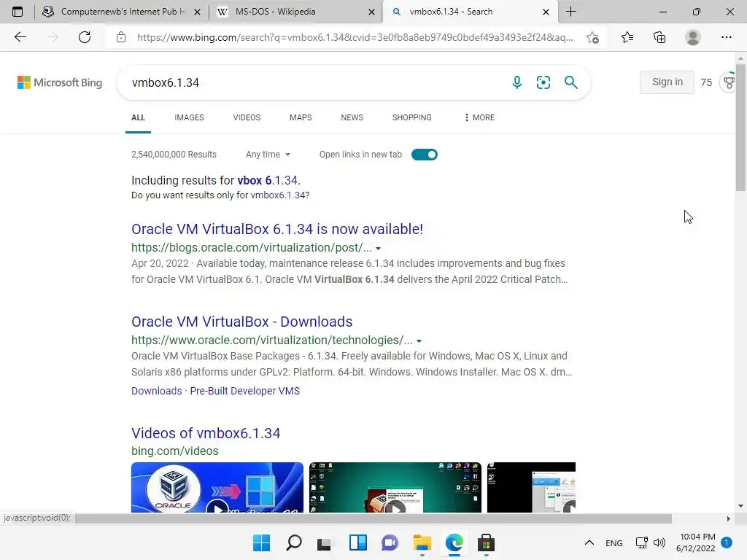Viewport: 747px width, 560px height.
Task: Search using voice microphone icon
Action: coord(517,82)
